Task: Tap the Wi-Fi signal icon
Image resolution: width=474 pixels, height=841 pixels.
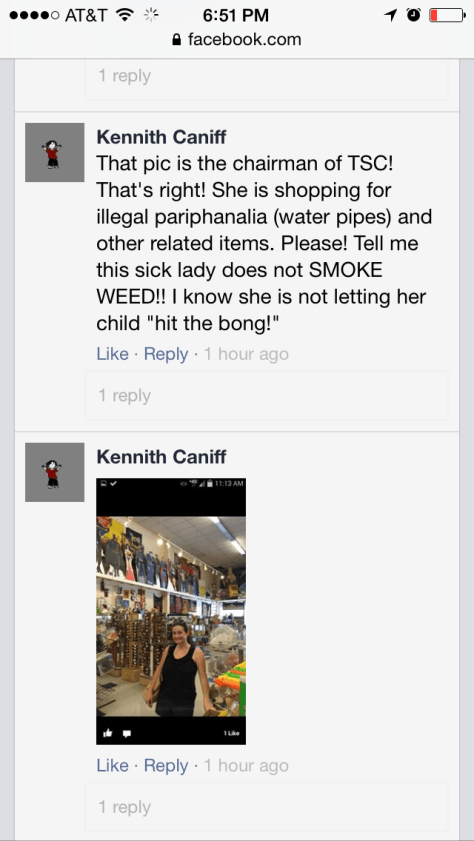Action: pos(124,16)
